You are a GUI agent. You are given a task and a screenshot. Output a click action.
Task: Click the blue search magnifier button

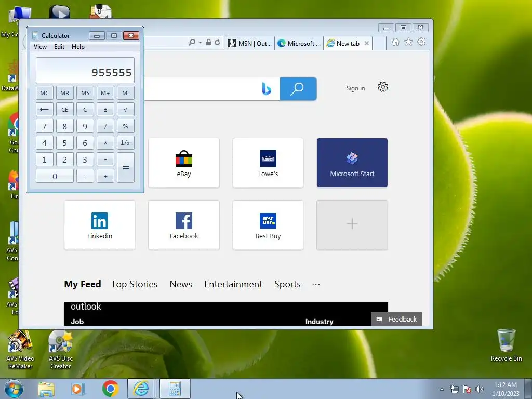(x=298, y=89)
